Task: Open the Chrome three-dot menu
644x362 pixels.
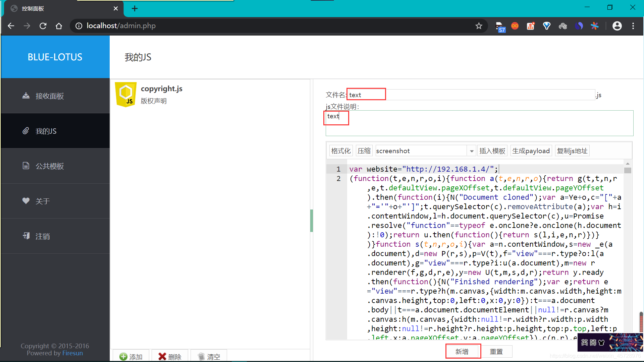Action: coord(633,26)
